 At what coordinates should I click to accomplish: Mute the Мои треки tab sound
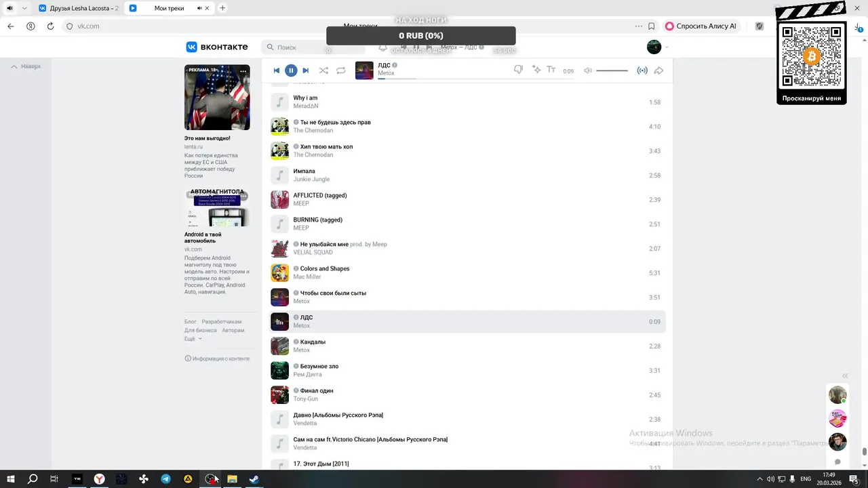[200, 8]
